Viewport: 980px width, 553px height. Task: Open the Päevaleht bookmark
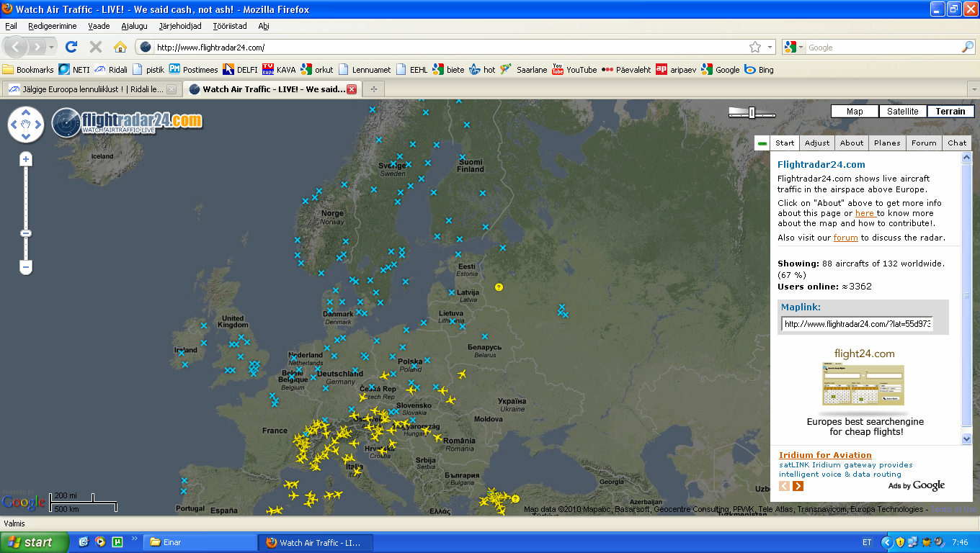[x=626, y=70]
